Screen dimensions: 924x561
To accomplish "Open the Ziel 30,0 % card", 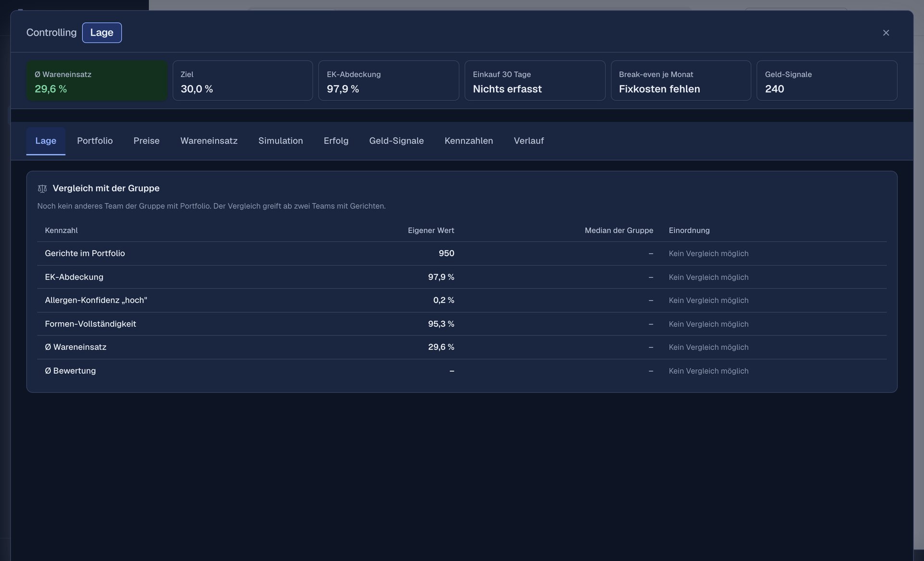I will pyautogui.click(x=243, y=80).
